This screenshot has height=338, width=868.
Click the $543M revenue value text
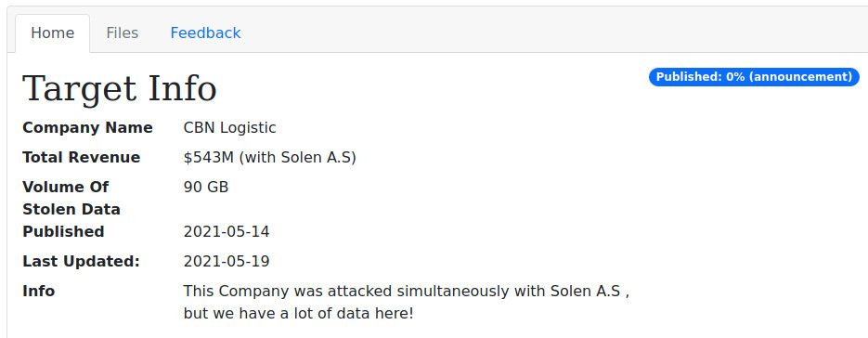point(269,158)
